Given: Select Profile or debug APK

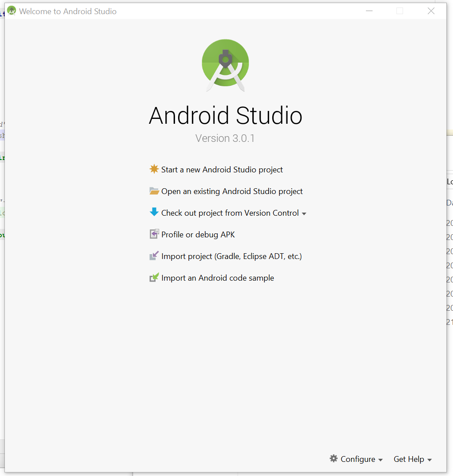Looking at the screenshot, I should [198, 235].
